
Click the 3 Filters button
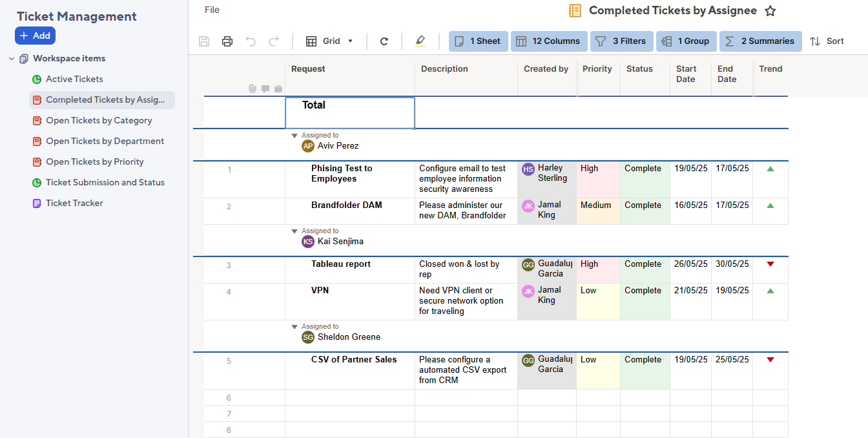[622, 41]
